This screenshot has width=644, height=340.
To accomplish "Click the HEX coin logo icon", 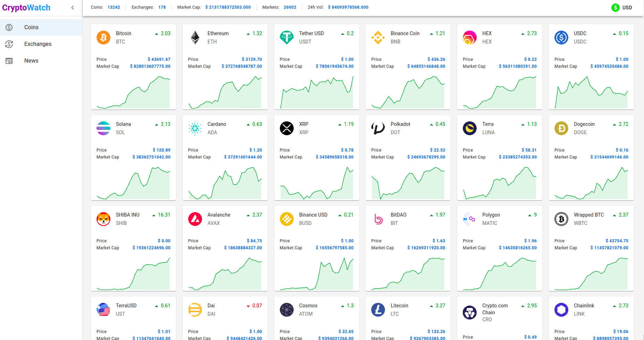I will pyautogui.click(x=470, y=38).
